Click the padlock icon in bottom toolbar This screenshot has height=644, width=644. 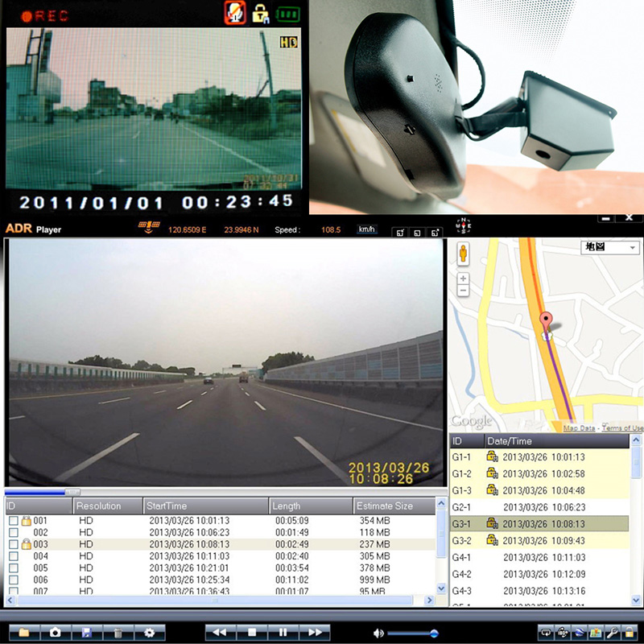(x=630, y=633)
